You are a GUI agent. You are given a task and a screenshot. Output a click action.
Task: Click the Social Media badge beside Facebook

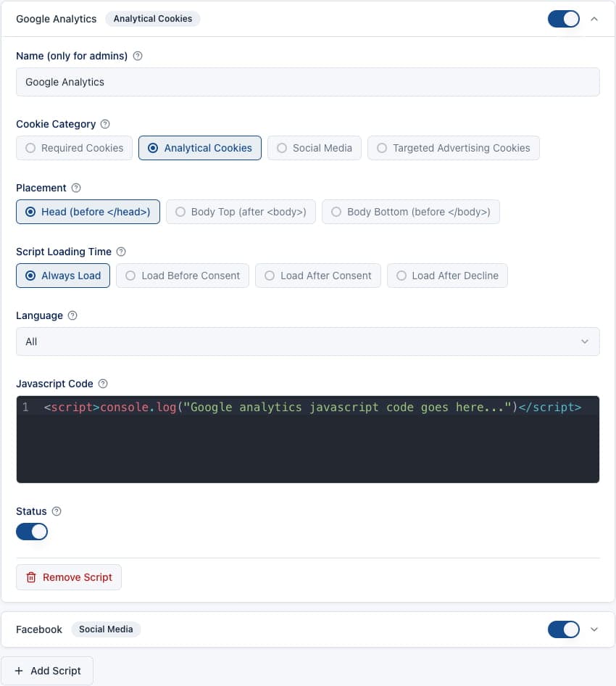[106, 629]
